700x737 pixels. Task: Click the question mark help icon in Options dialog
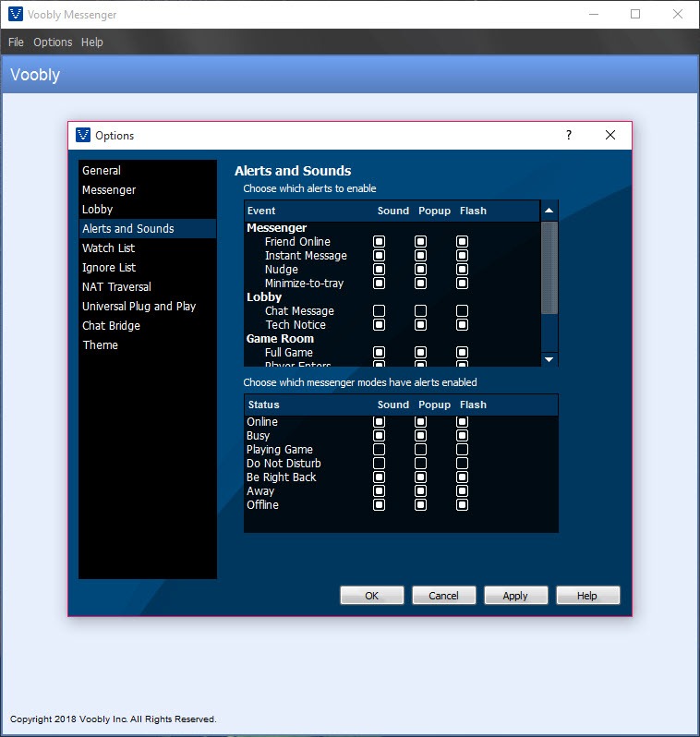(x=569, y=136)
